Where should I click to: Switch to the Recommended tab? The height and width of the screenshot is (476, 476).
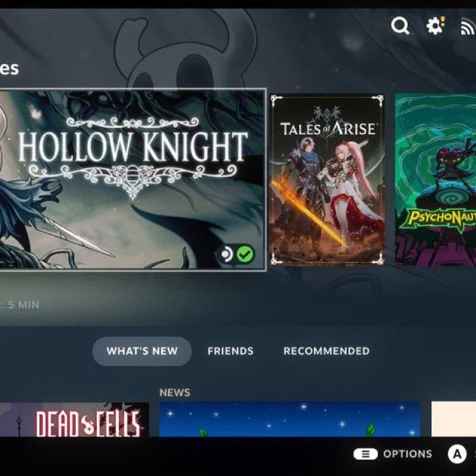coord(326,351)
